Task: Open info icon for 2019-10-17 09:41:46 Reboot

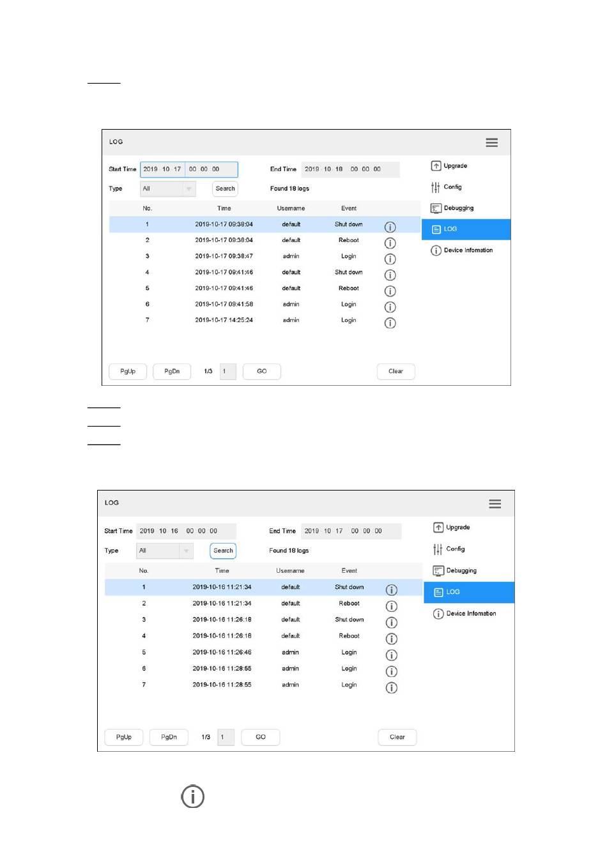Action: coord(390,291)
